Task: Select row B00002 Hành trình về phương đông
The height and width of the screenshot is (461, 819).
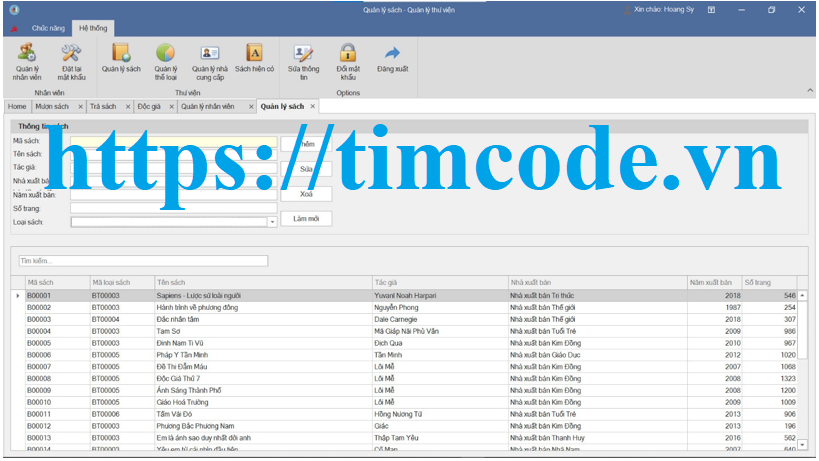Action: [x=411, y=308]
